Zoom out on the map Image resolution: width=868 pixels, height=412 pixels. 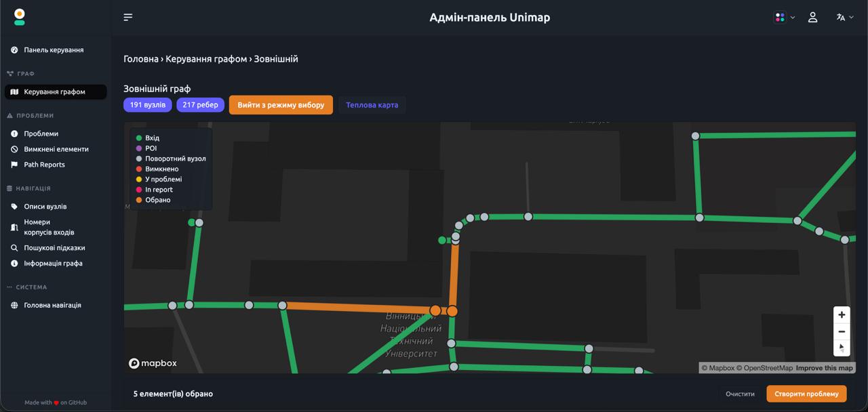(842, 331)
